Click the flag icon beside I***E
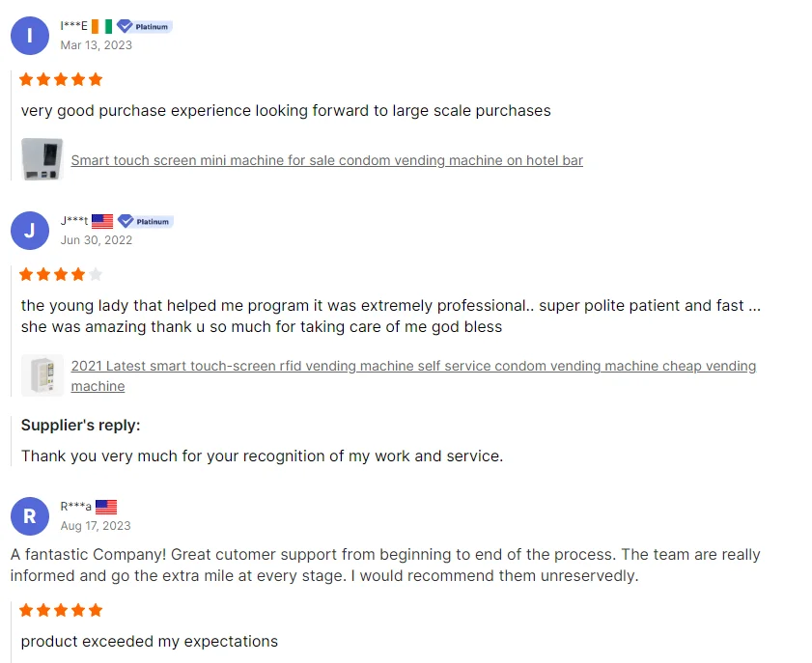Screen dimensions: 812x663 [101, 26]
